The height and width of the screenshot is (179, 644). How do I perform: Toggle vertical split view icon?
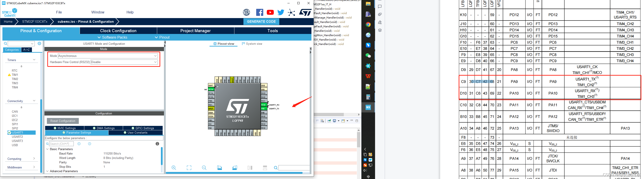coord(250,168)
